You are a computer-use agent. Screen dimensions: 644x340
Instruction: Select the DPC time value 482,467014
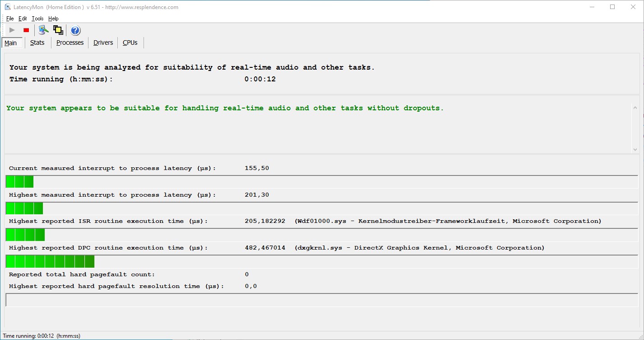[265, 248]
